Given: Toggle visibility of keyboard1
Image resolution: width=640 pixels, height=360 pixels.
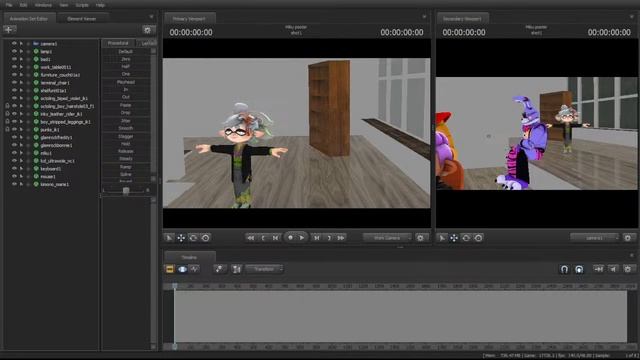Looking at the screenshot, I should [14, 169].
